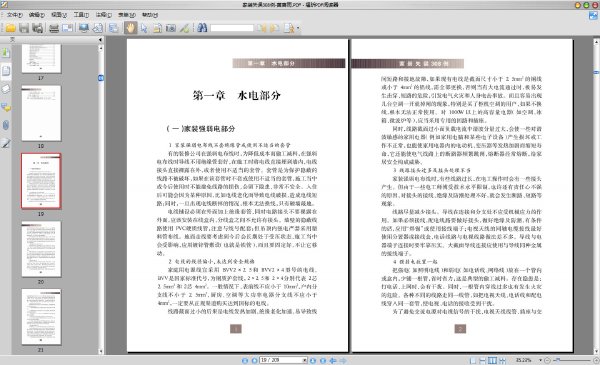600x365 pixels.
Task: Print the document using the printer icon
Action: 54,28
